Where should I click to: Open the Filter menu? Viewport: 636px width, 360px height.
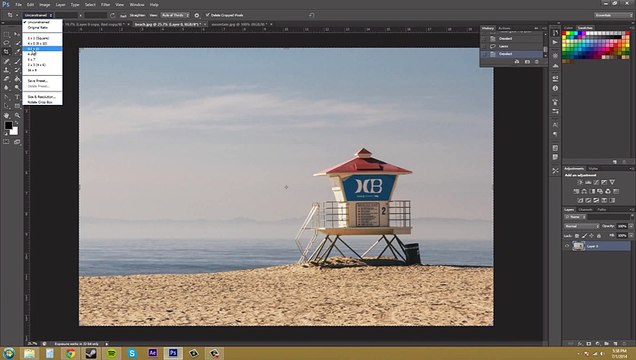point(105,5)
